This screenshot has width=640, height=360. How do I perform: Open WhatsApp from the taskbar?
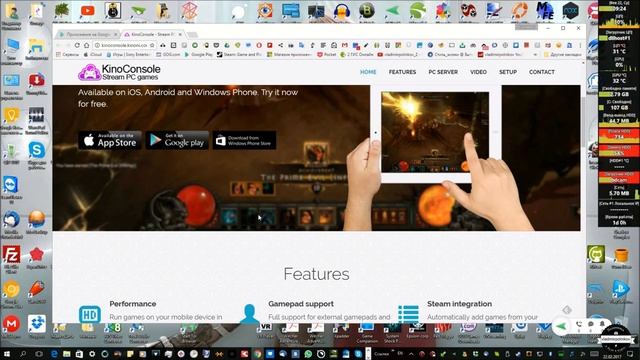click(308, 354)
